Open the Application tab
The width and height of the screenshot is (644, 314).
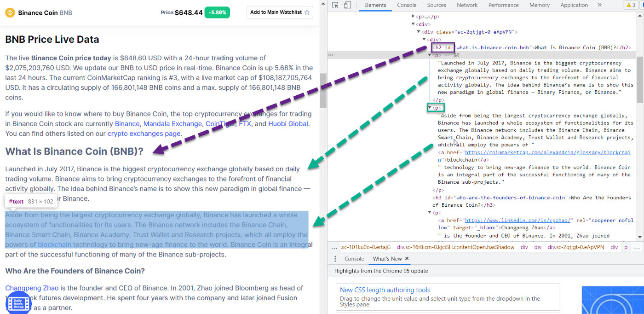pyautogui.click(x=574, y=5)
